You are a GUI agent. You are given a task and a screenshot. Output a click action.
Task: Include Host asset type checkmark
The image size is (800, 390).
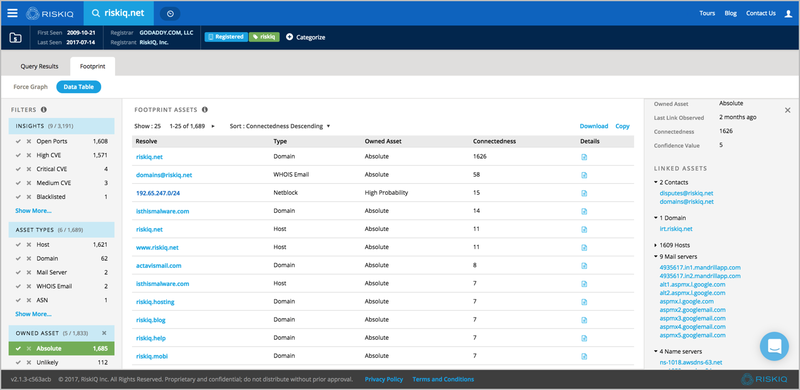pyautogui.click(x=18, y=245)
